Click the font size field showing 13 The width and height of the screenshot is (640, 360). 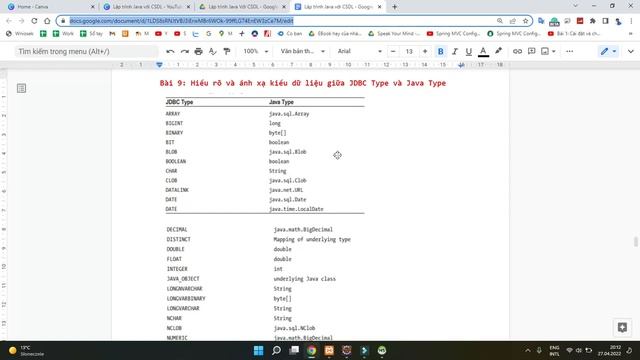point(409,51)
